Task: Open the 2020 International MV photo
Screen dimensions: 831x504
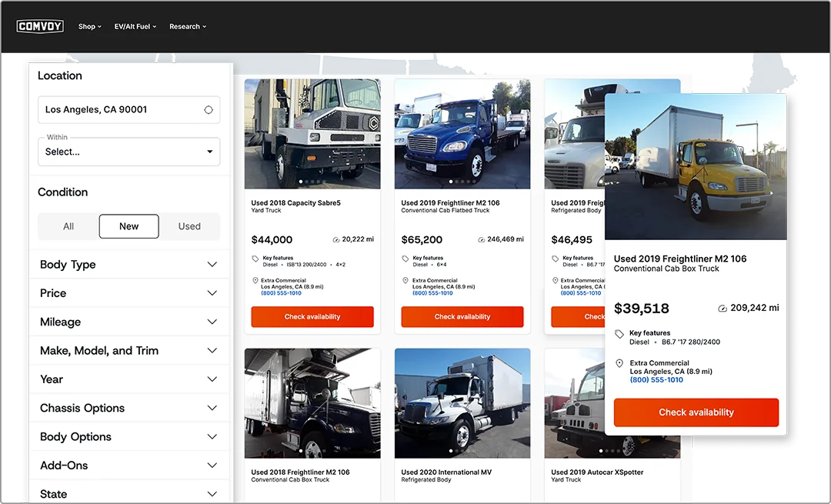Action: (x=462, y=402)
